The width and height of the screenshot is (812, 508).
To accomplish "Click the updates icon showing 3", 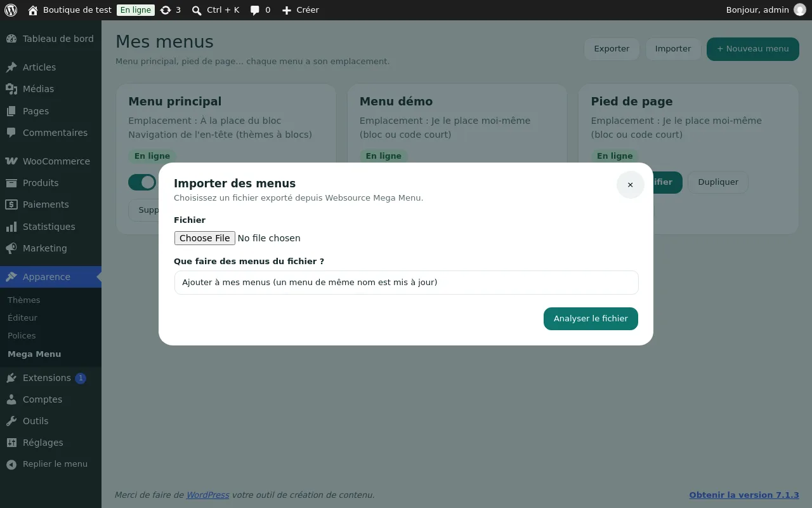I will click(166, 10).
